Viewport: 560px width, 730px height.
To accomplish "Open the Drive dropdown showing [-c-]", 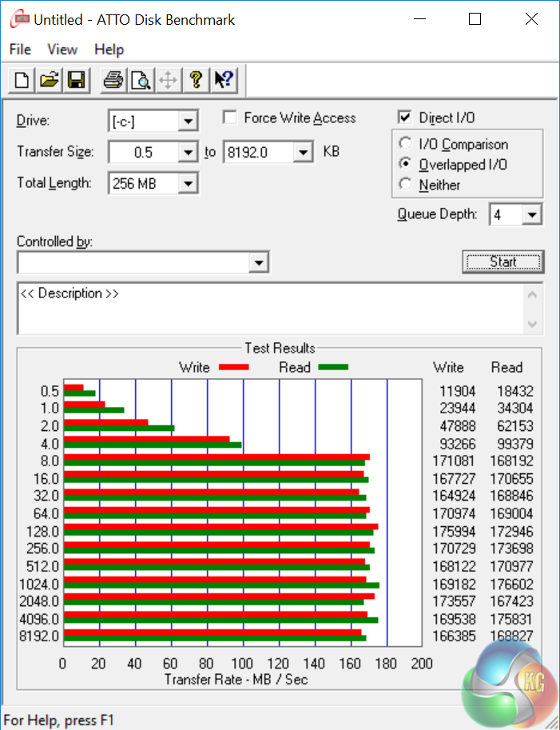I will (188, 121).
